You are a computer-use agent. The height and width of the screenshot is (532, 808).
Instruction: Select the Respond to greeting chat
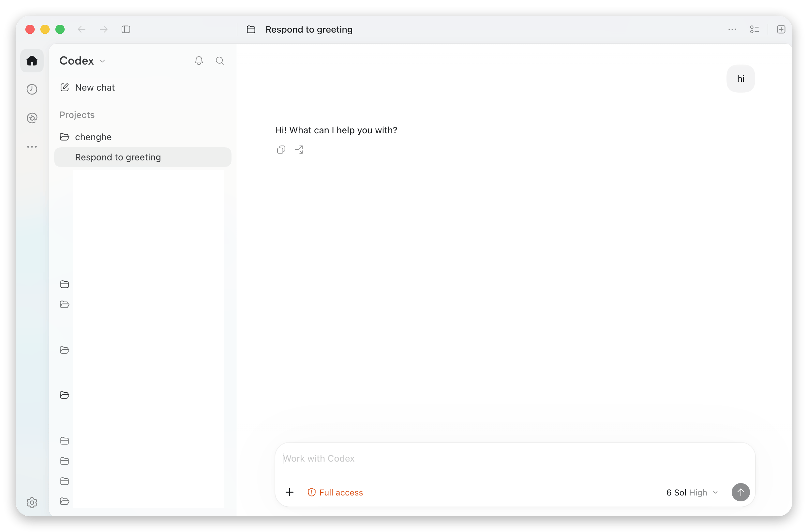point(143,157)
